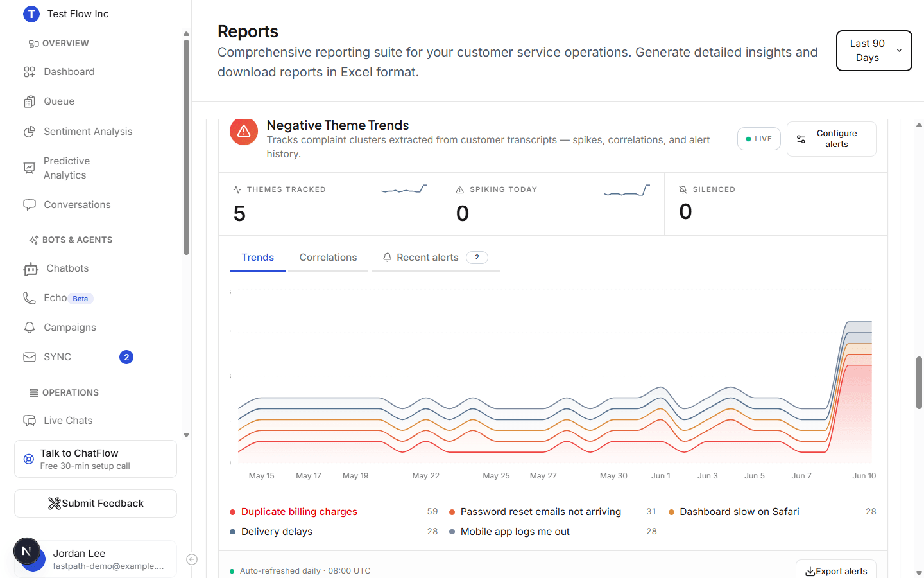Click the Spiking Today warning triangle icon

(460, 189)
